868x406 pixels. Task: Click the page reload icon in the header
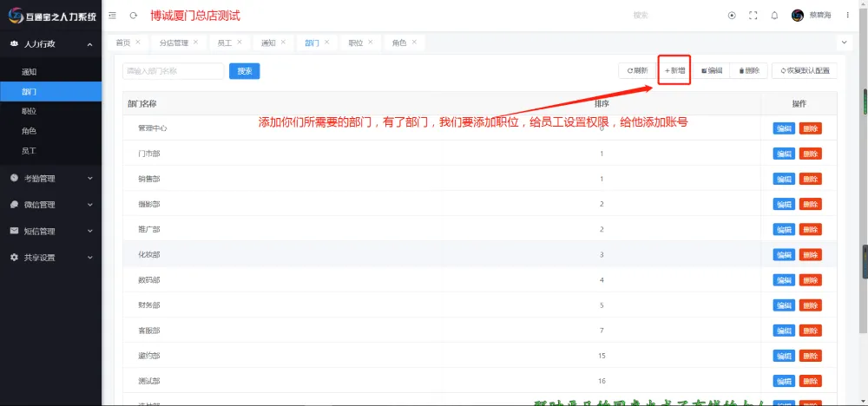click(x=133, y=16)
